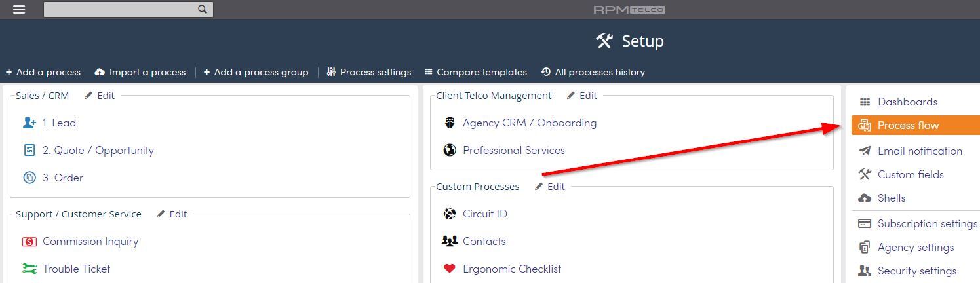Click the Ergonomic Checklist heart icon
The width and height of the screenshot is (980, 283).
(x=450, y=269)
